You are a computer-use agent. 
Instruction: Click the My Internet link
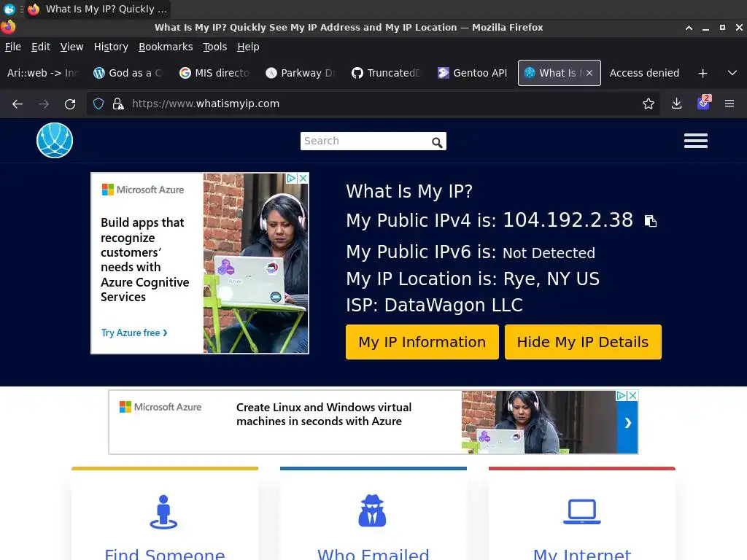(581, 554)
